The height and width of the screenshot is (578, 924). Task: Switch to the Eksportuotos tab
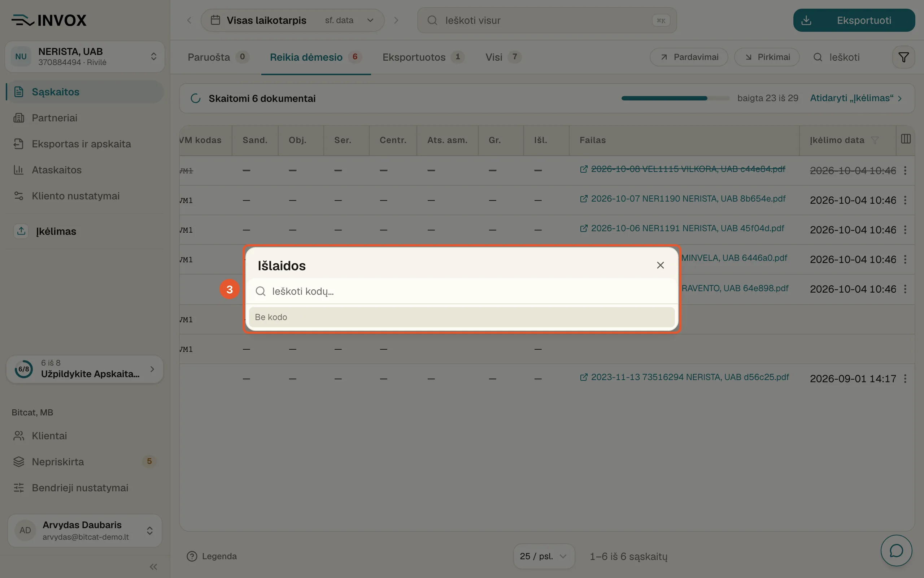point(423,57)
